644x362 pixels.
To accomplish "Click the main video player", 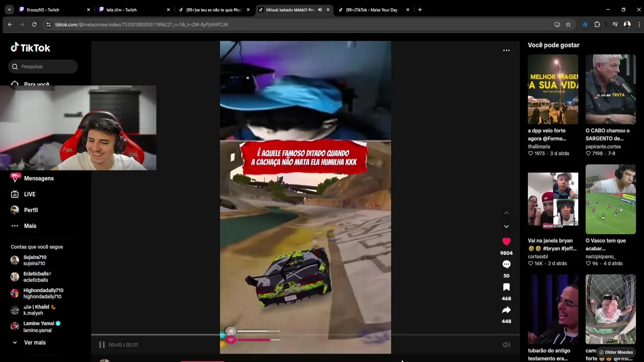I will (x=305, y=197).
